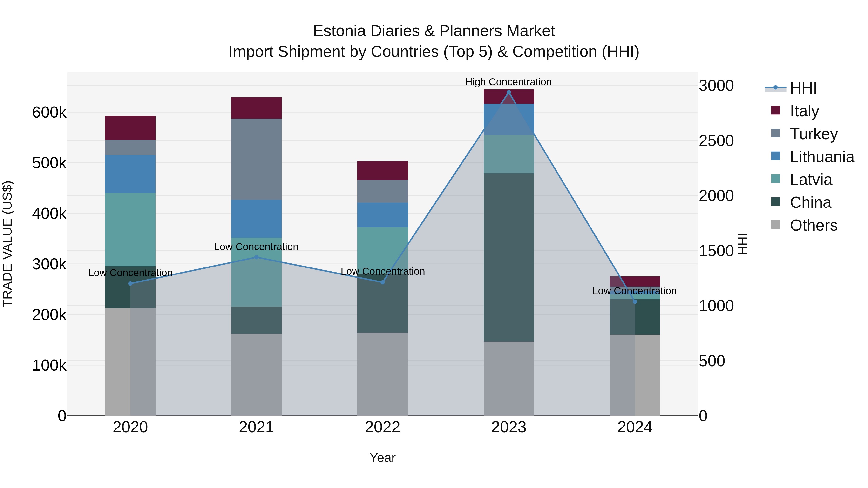Click Low Concentration label above 2024

click(635, 291)
